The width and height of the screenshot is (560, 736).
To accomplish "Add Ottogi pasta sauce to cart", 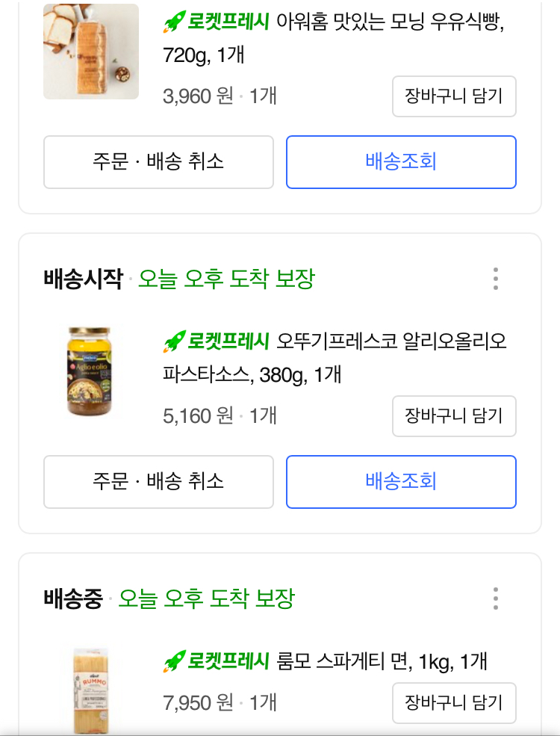I will coord(454,416).
